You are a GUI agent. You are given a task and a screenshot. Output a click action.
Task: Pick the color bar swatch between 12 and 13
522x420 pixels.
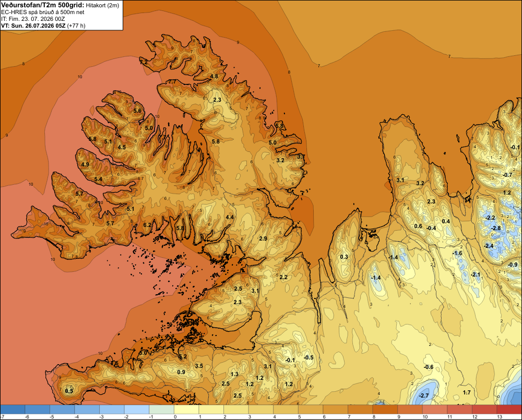click(485, 410)
